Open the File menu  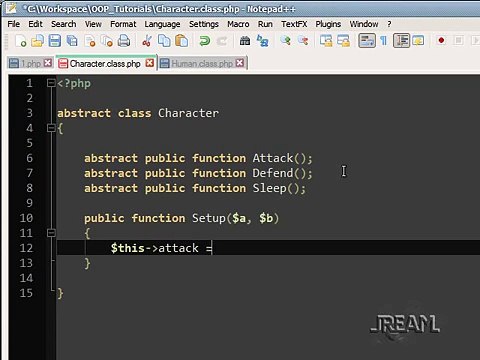coord(14,24)
